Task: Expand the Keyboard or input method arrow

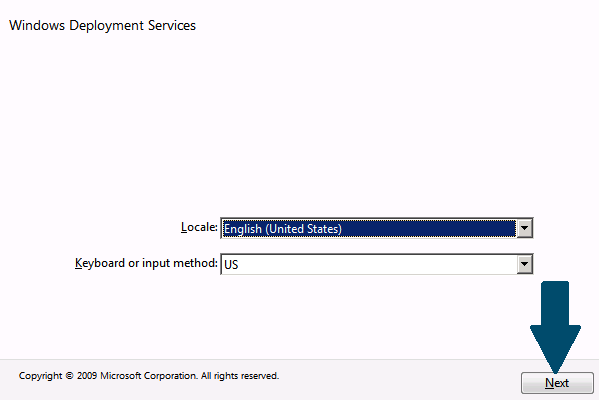Action: pyautogui.click(x=525, y=264)
